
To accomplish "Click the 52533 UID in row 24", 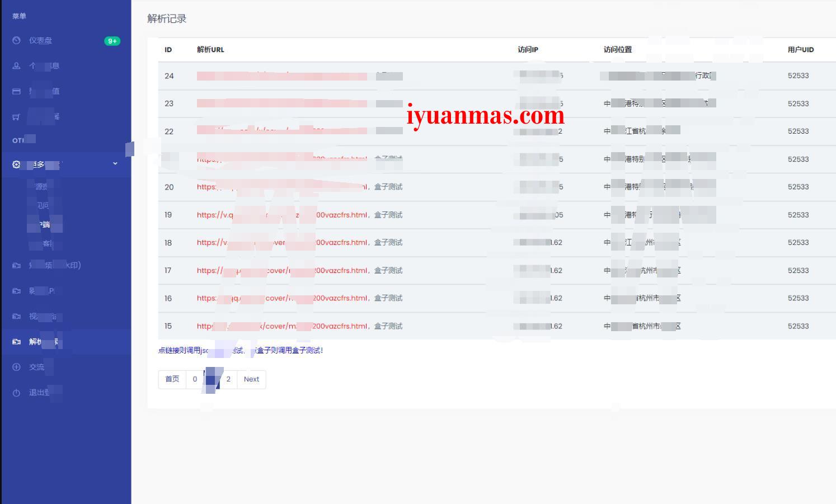I will click(x=798, y=76).
